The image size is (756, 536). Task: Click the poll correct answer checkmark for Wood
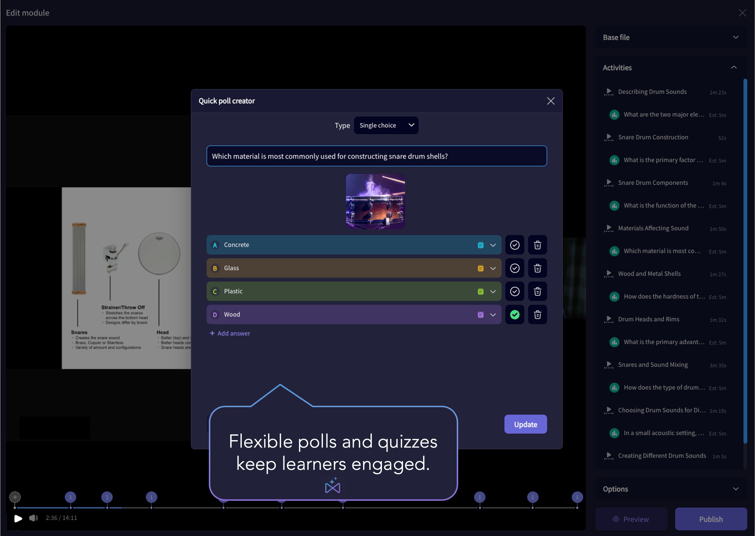tap(514, 314)
